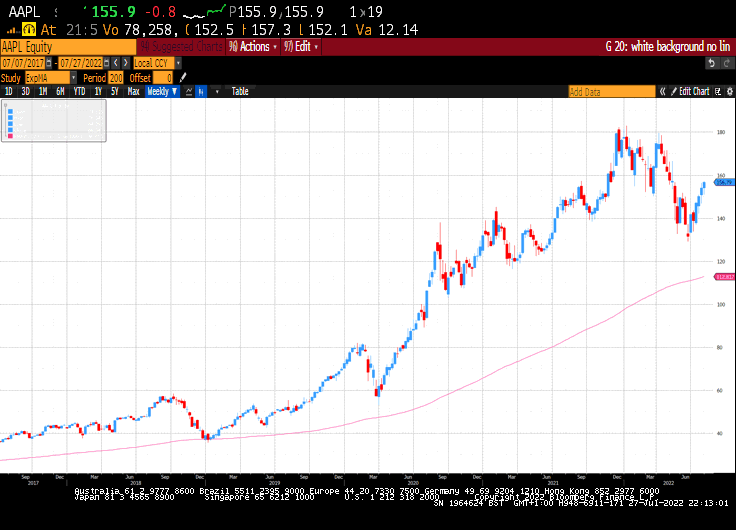Open 94) Suggested Charts
The image size is (736, 530).
coord(181,46)
